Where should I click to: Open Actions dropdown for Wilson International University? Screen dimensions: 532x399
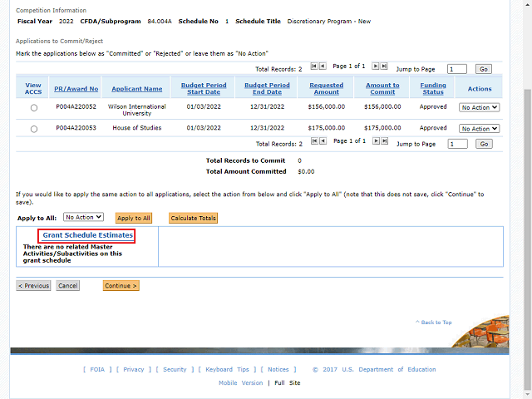tap(479, 107)
